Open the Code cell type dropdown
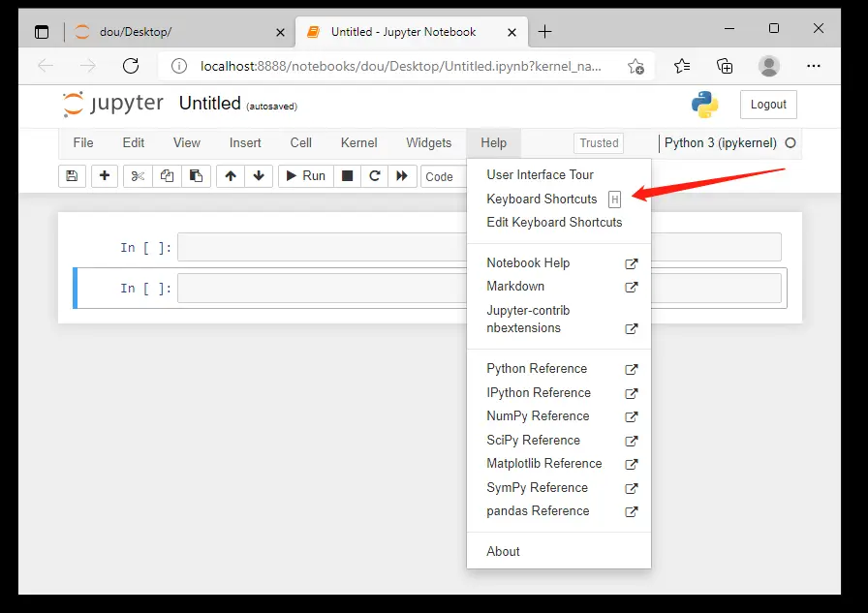This screenshot has width=868, height=613. [444, 176]
